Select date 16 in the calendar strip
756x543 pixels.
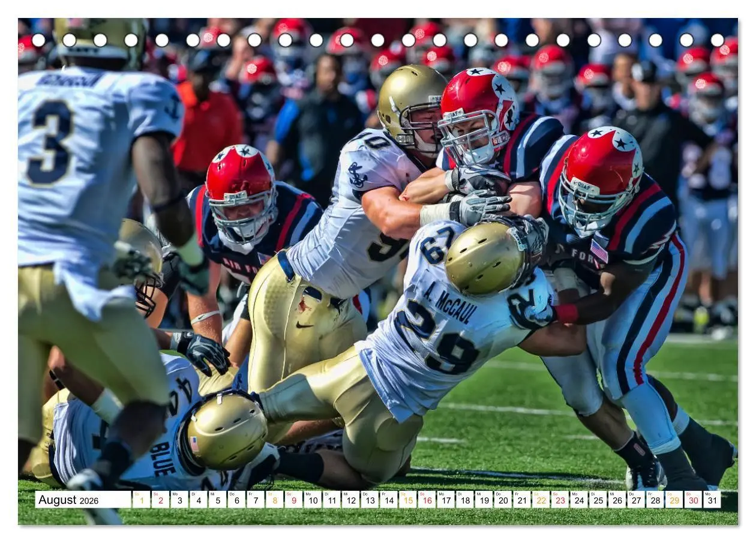click(x=427, y=500)
